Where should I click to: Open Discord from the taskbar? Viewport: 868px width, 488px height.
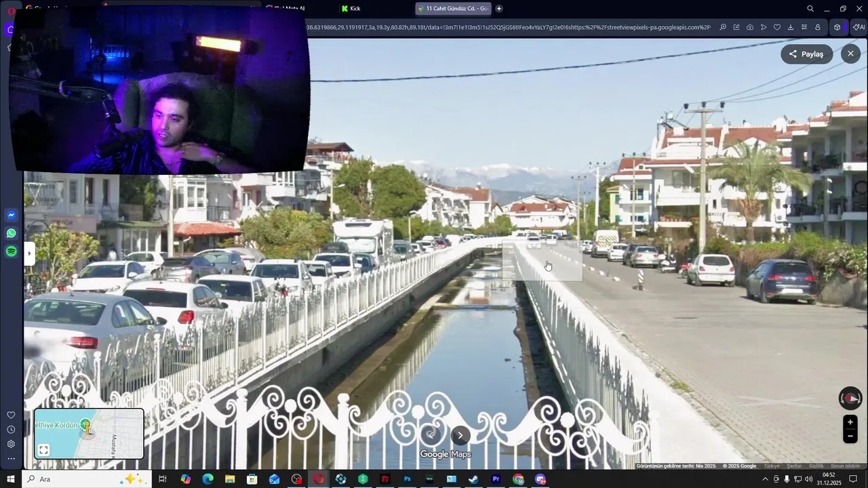[540, 479]
